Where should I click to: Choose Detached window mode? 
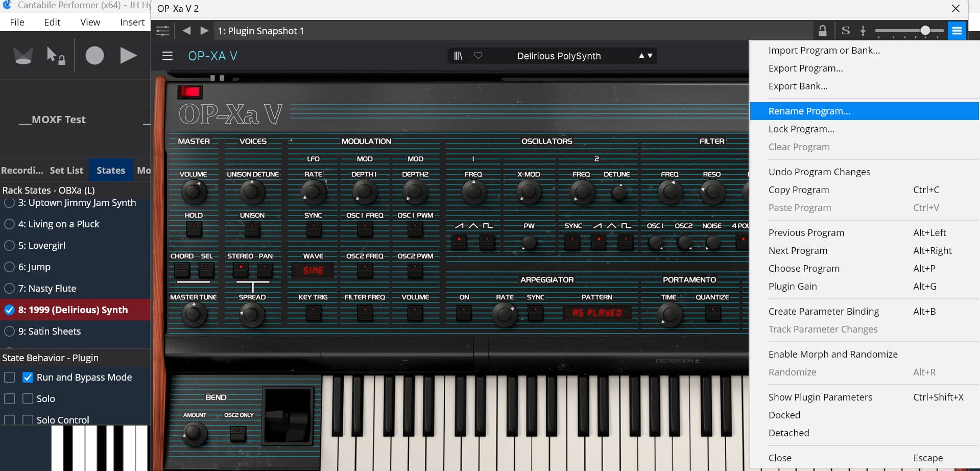pos(864,433)
